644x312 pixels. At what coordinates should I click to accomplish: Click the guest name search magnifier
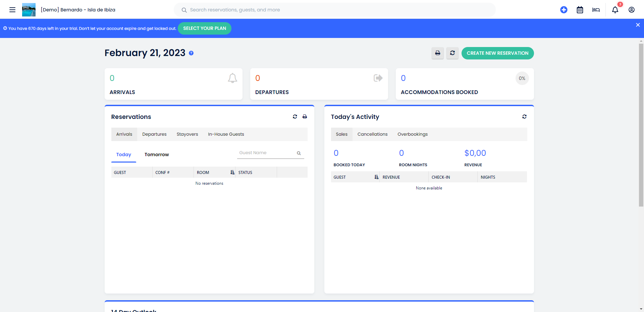tap(299, 153)
